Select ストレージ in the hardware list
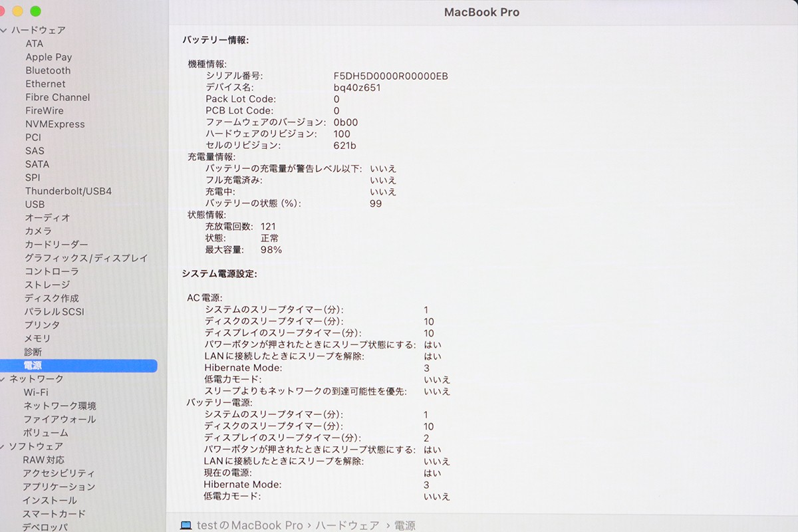This screenshot has width=798, height=532. coord(47,285)
